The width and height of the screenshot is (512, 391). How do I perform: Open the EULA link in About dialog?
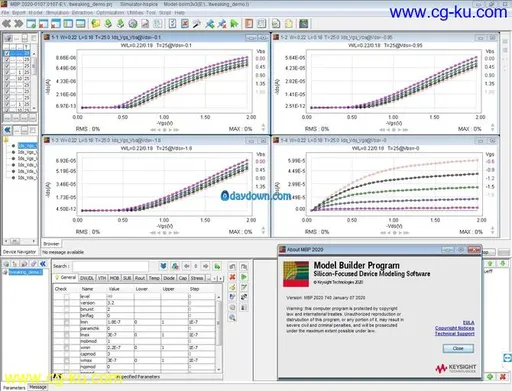pos(468,322)
